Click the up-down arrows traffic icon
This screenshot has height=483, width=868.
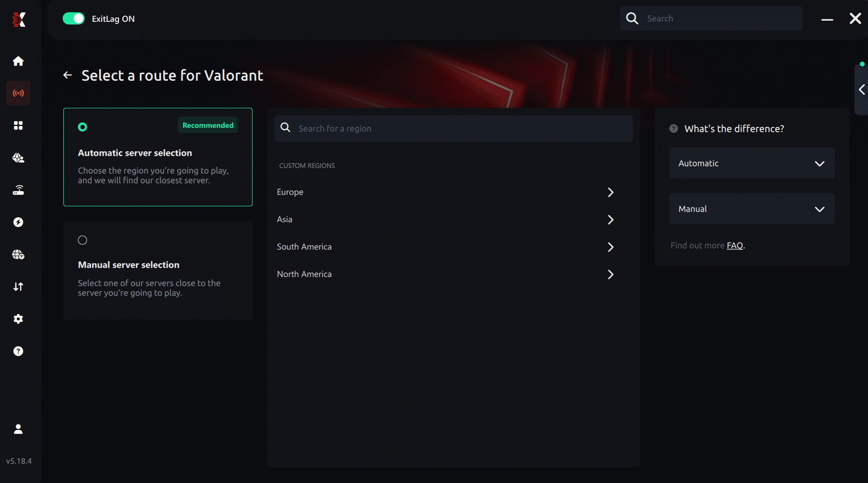point(18,286)
